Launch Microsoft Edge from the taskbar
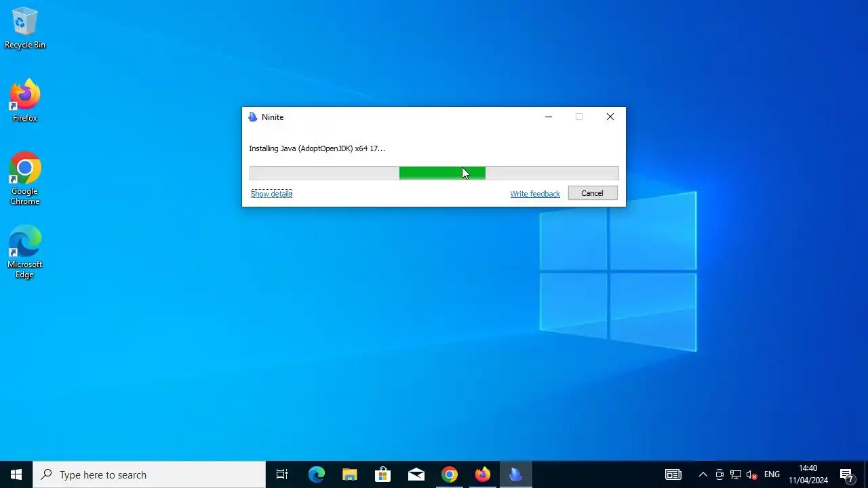 click(x=317, y=474)
